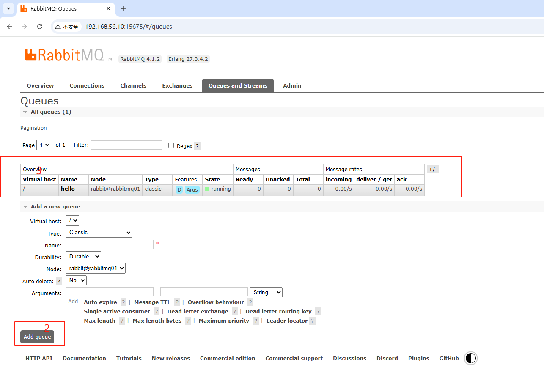
Task: Open help for Maximum priority argument
Action: 256,321
